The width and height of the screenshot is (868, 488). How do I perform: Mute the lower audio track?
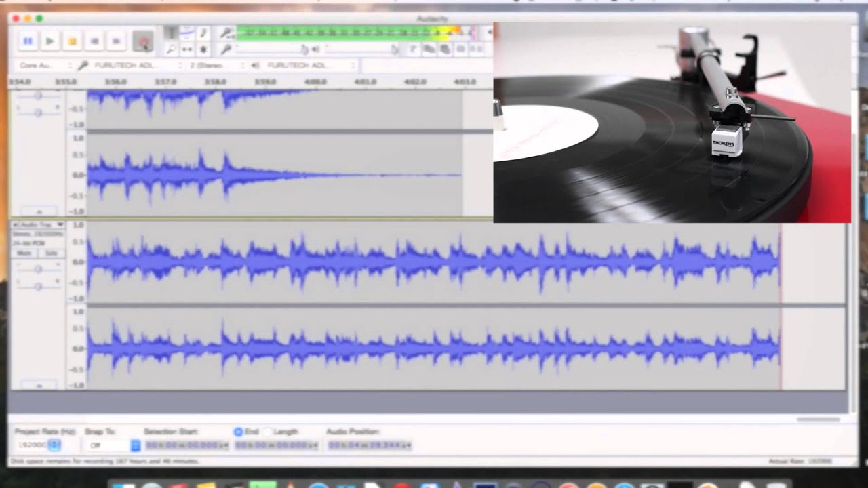[24, 253]
